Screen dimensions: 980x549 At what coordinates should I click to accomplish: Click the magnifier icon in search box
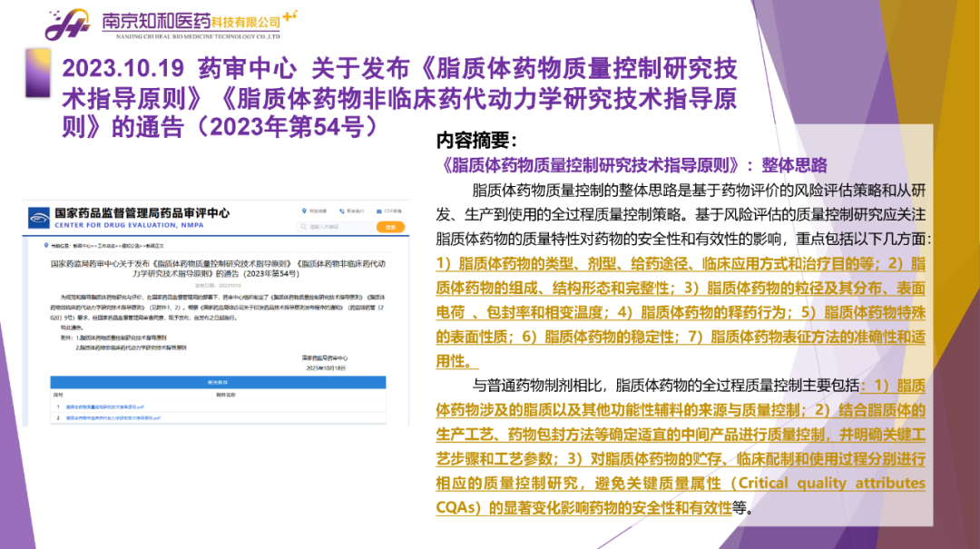pyautogui.click(x=304, y=226)
